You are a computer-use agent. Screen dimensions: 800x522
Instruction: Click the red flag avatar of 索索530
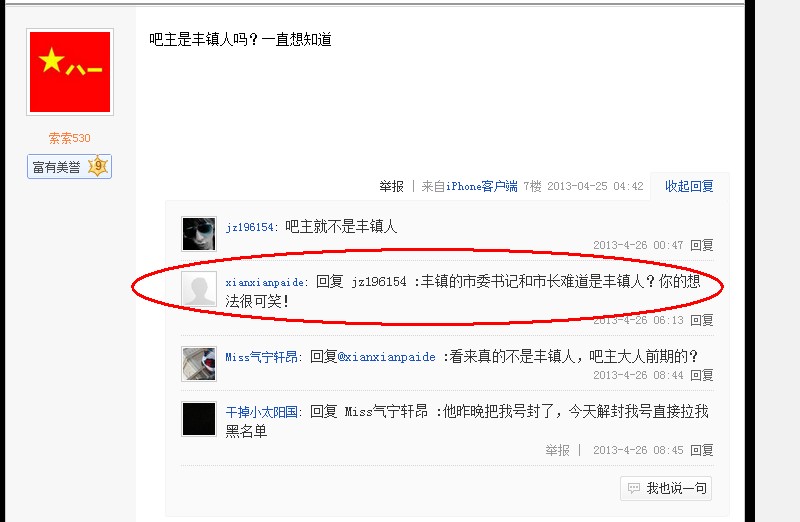click(x=70, y=72)
